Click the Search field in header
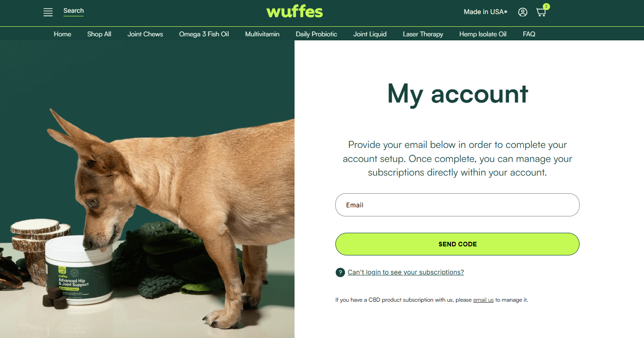 click(x=74, y=11)
